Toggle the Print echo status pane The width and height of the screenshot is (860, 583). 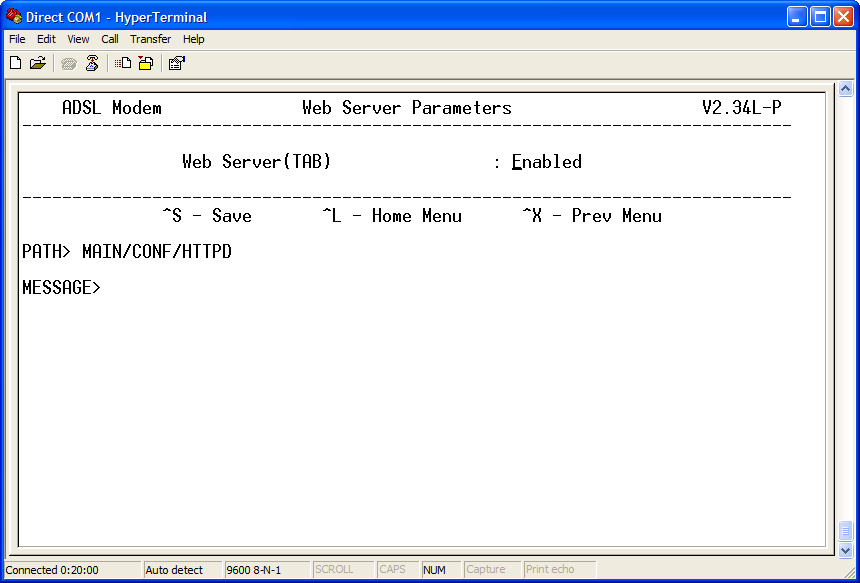coord(558,569)
